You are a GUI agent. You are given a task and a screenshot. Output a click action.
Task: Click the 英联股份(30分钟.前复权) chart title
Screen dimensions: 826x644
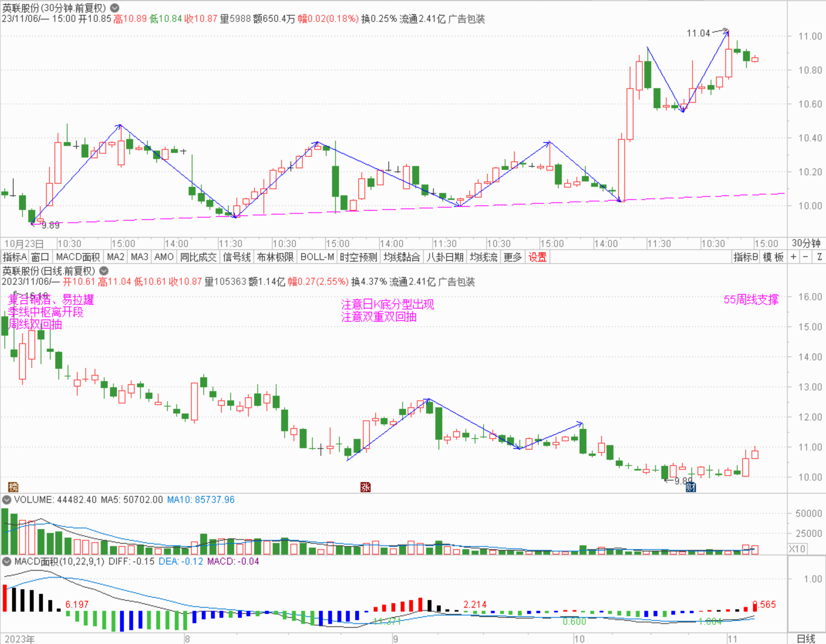(x=54, y=8)
